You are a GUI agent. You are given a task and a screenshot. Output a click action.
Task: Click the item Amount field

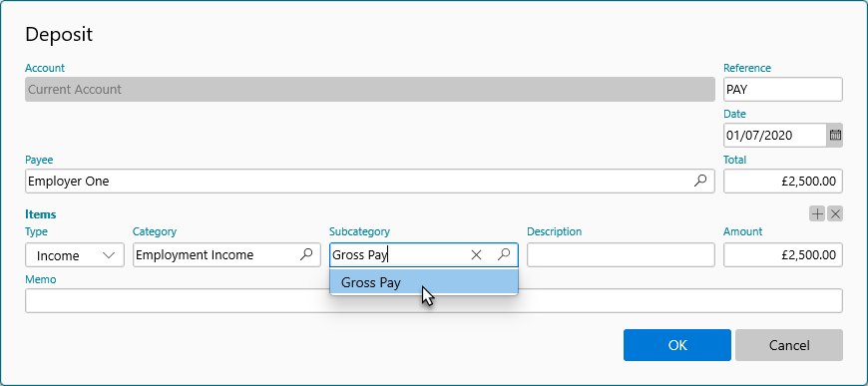point(783,255)
